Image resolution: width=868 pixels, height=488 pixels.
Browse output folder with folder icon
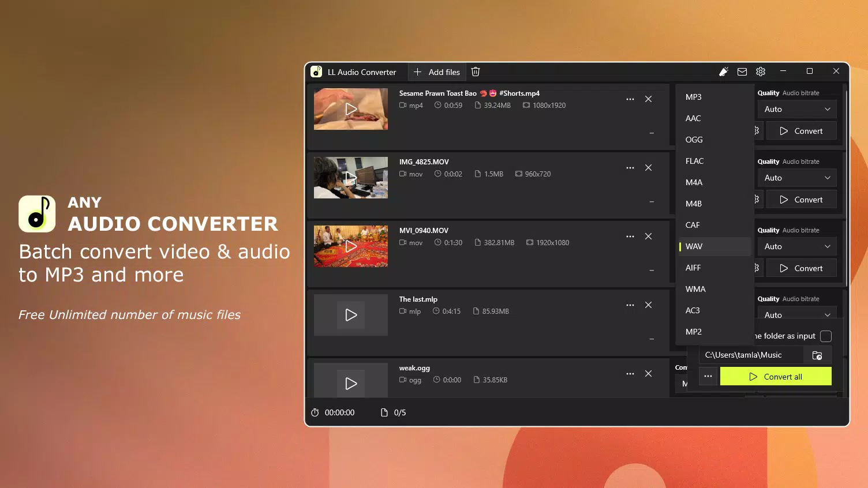(x=817, y=355)
